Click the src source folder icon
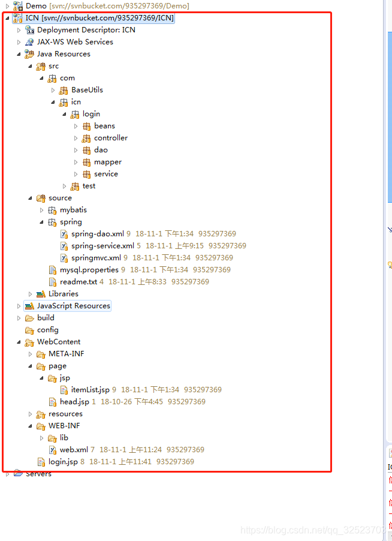This screenshot has width=392, height=541. [41, 66]
